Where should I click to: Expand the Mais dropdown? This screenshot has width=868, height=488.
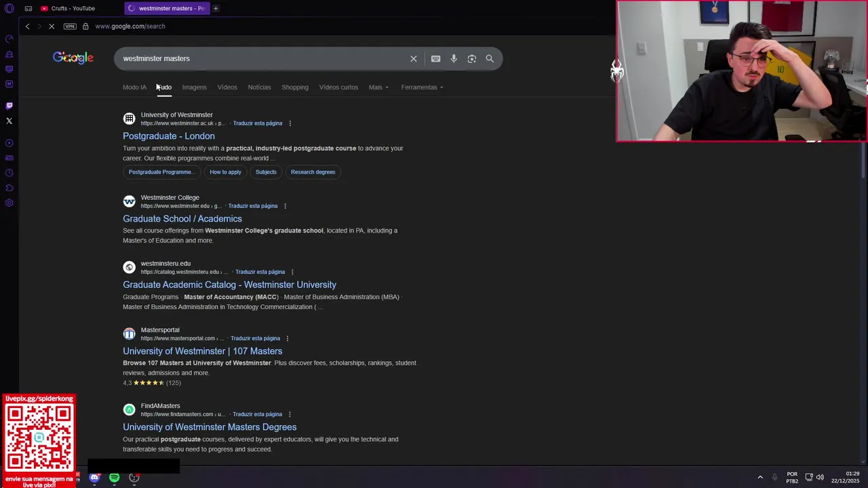[x=378, y=87]
